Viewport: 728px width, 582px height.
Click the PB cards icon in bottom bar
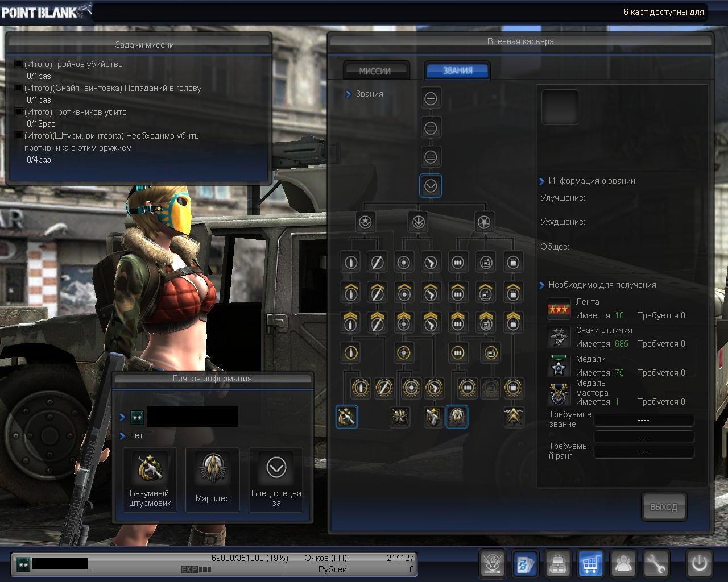[526, 564]
